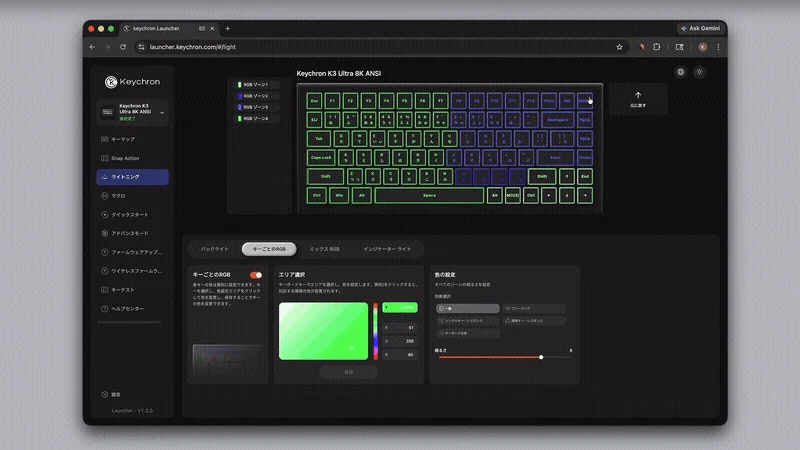Screen dimensions: 800x450
Task: Open アドバンスモード in the sidebar
Action: [x=132, y=233]
